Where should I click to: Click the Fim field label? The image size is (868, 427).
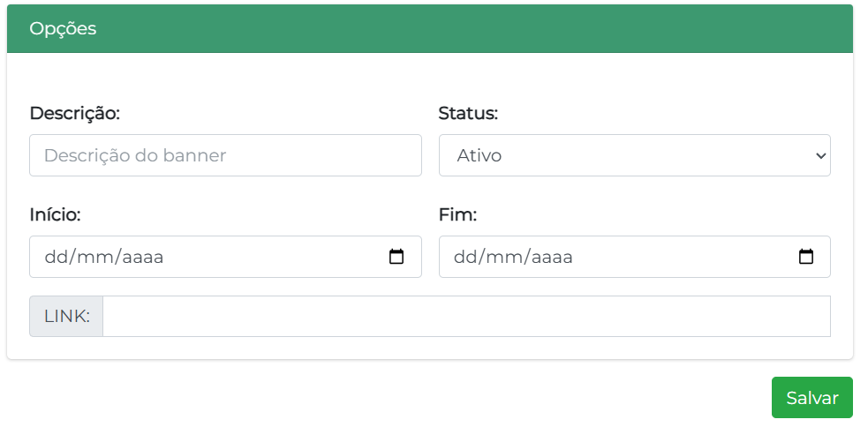pos(457,214)
